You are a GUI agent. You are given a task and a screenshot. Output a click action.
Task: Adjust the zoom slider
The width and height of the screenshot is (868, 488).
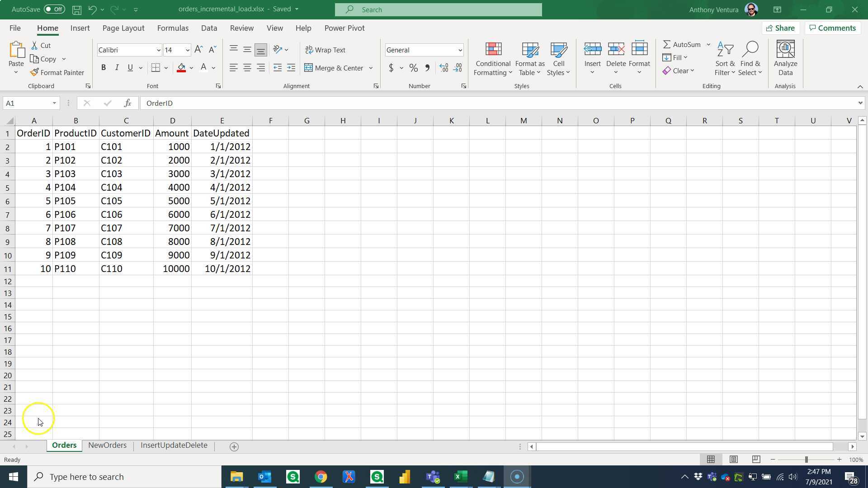(x=806, y=459)
